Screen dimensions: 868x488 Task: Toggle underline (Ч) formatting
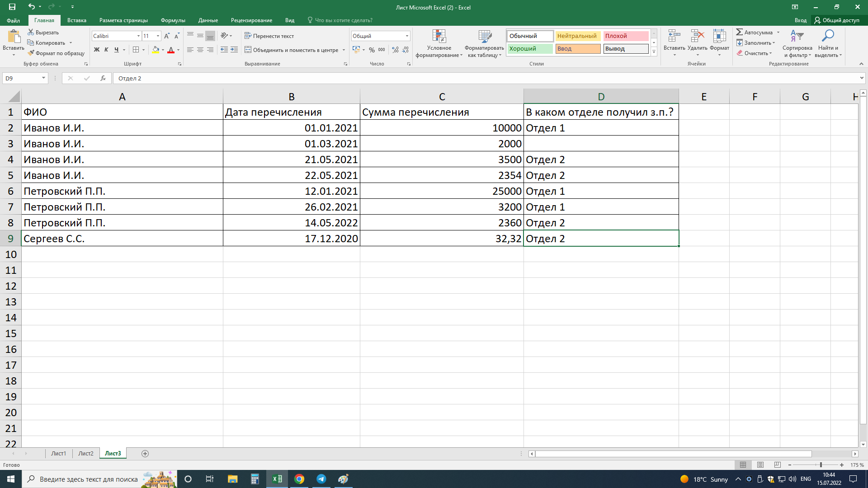tap(117, 50)
